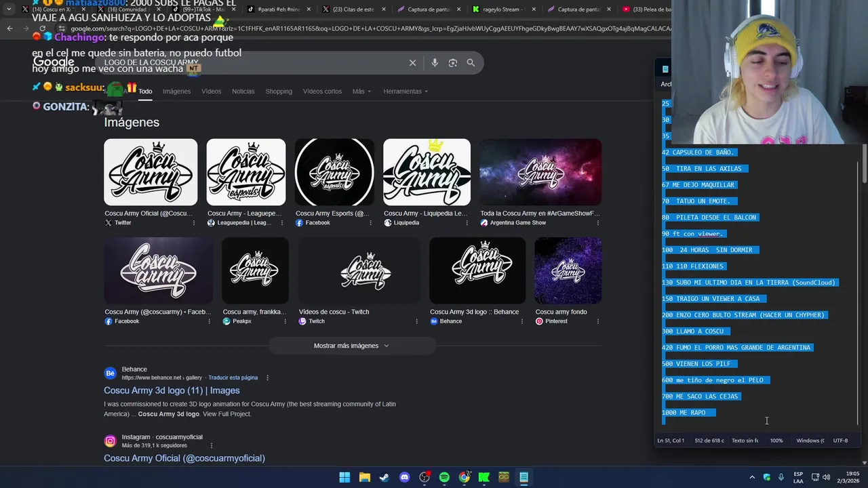Click the Chrome address bar URL
Viewport: 868px width, 488px height.
point(370,28)
